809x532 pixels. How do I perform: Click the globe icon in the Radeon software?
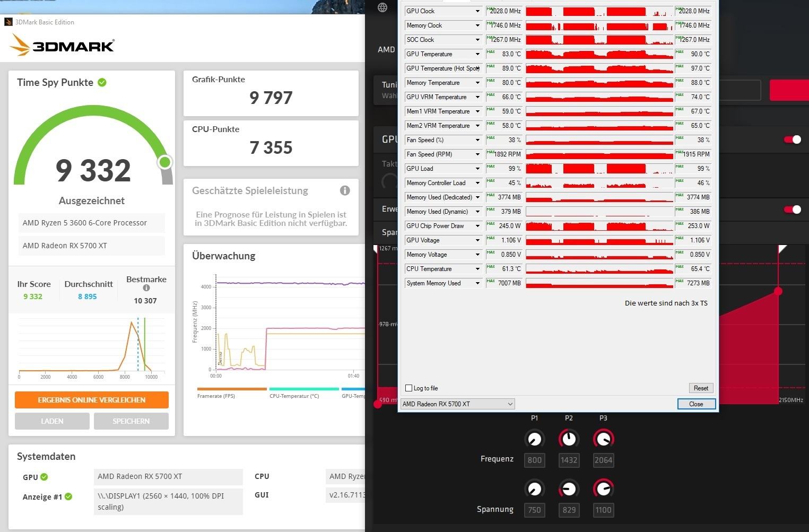pyautogui.click(x=382, y=7)
